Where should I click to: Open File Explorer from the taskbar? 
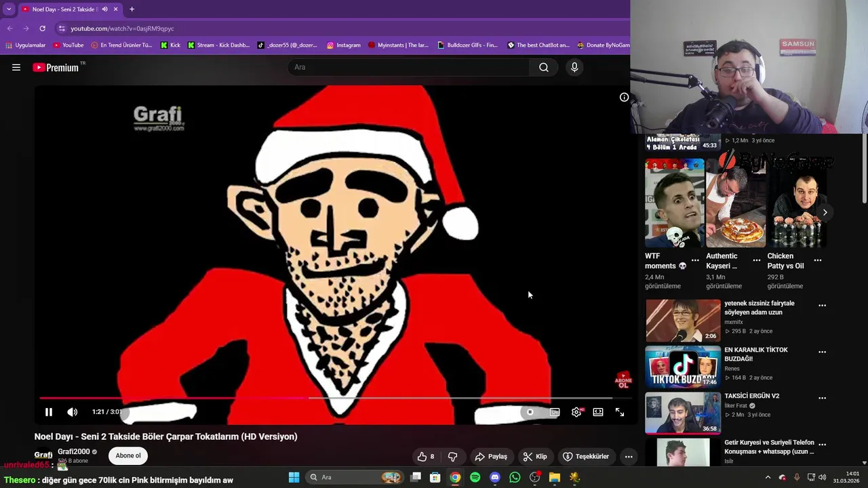tap(555, 477)
